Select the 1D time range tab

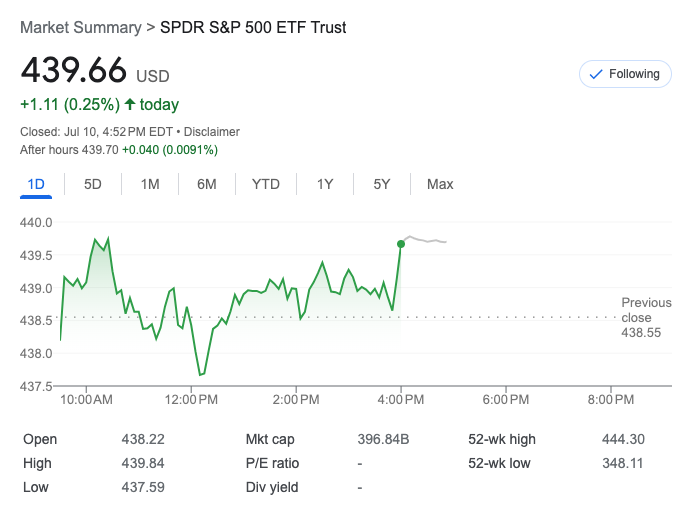pos(36,184)
